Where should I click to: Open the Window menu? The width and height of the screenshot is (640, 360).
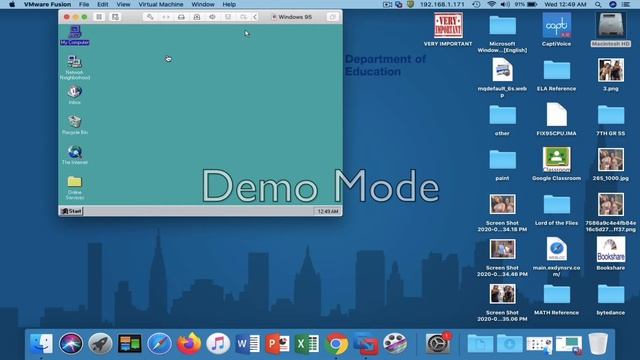pyautogui.click(x=203, y=4)
